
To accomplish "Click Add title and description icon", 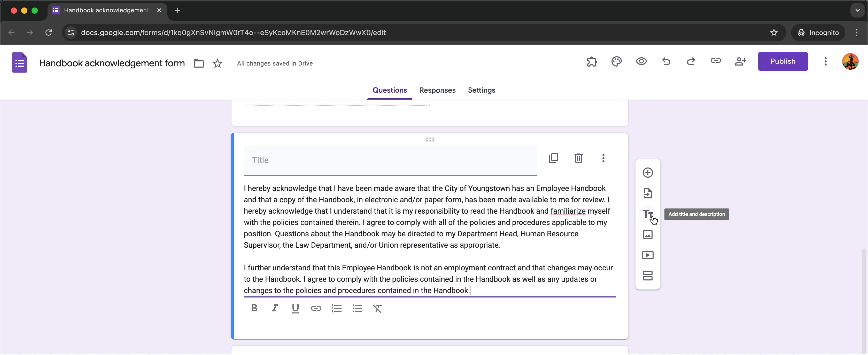I will [647, 214].
